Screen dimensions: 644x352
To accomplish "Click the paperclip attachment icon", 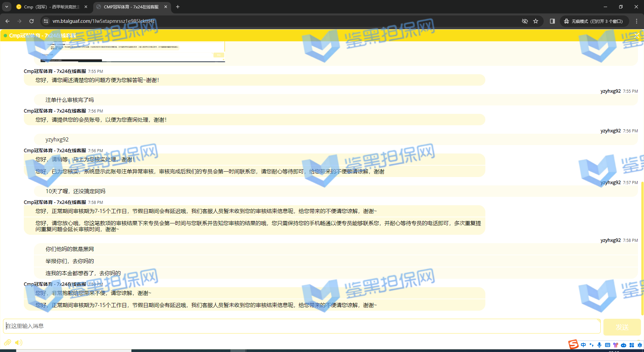I will (x=7, y=342).
